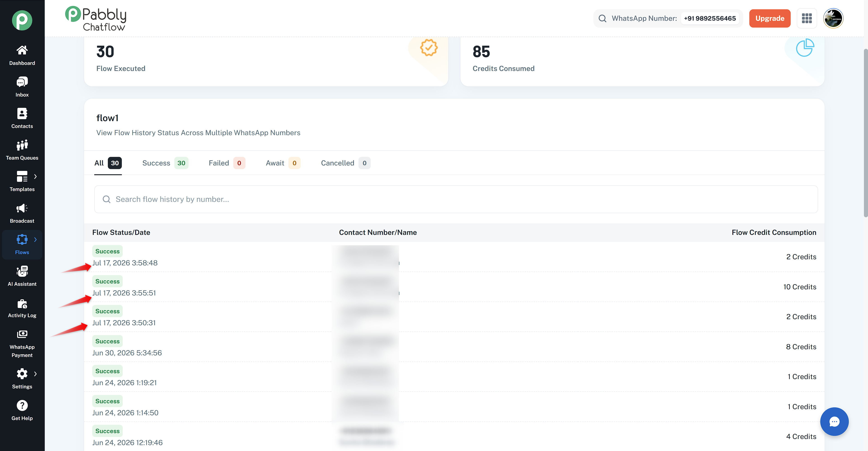Open WhatsApp Payment section

point(22,344)
